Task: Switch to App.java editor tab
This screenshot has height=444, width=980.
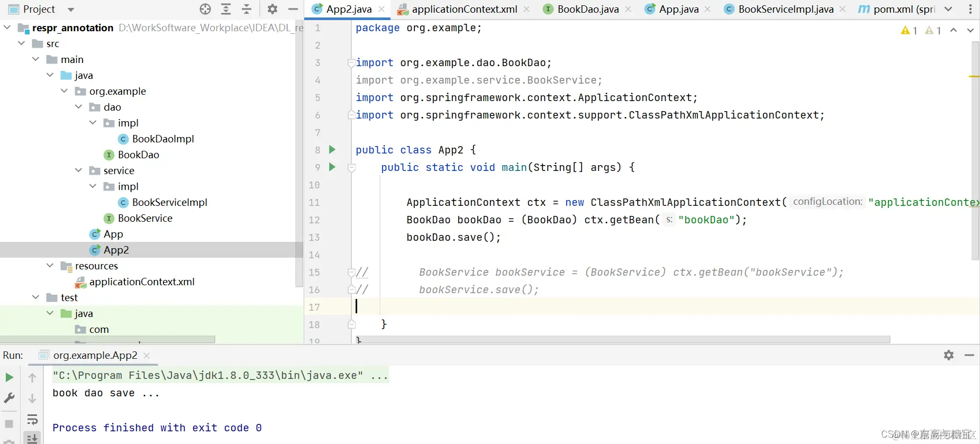Action: [x=678, y=9]
